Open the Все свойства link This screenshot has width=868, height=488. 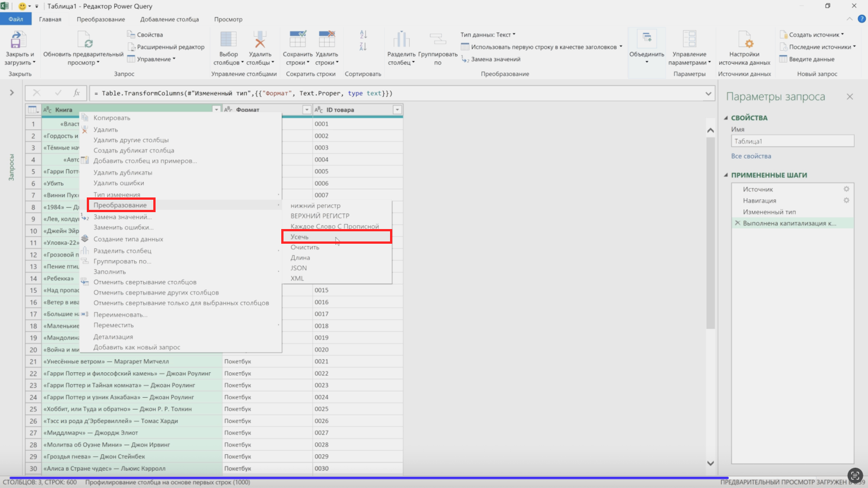(x=751, y=156)
